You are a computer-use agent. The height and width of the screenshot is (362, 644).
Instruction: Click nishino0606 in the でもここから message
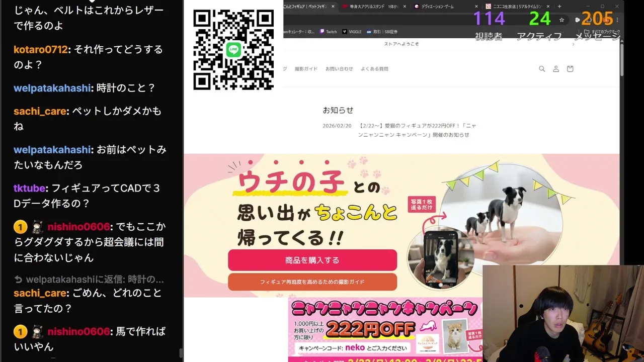78,227
